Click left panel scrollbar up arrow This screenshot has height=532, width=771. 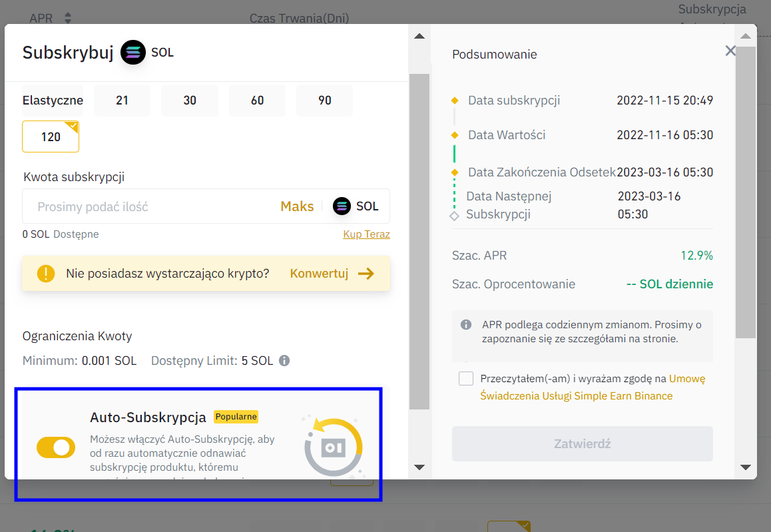click(419, 36)
